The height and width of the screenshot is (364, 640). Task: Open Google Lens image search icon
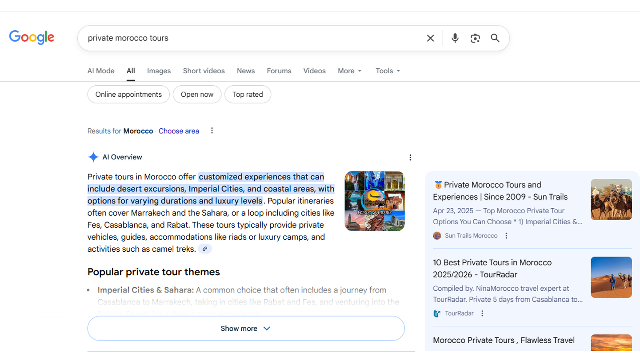475,38
